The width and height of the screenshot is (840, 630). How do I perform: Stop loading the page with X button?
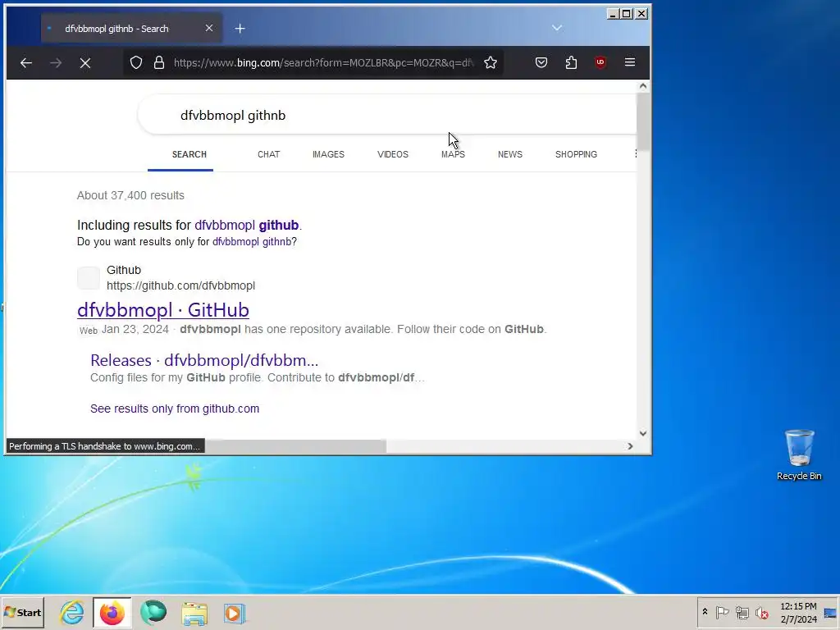(x=85, y=62)
